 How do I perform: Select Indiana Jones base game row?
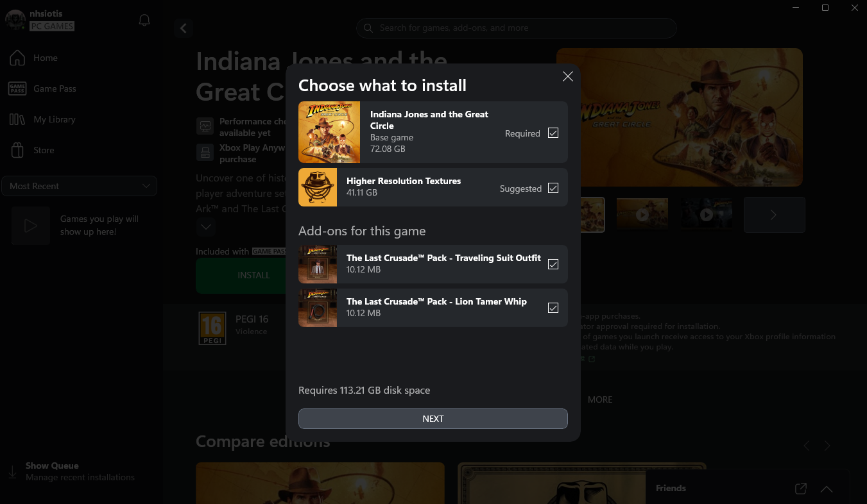point(433,132)
